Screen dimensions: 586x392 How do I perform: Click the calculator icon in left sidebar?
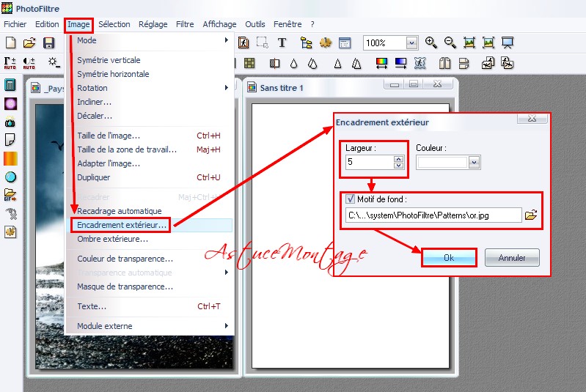[10, 85]
